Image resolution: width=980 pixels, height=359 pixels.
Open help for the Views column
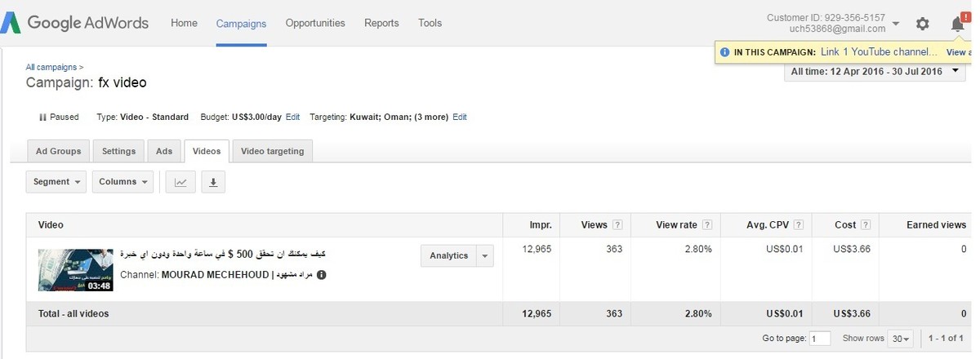pos(617,225)
